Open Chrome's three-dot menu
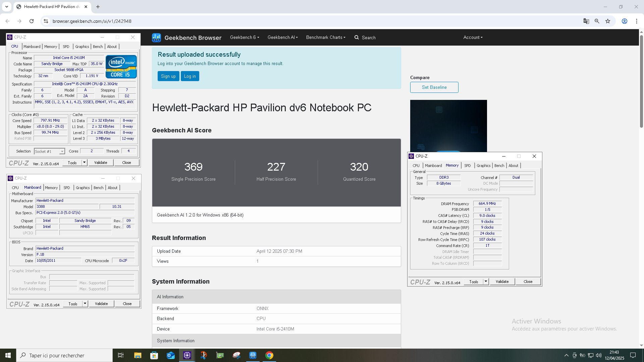 pyautogui.click(x=637, y=21)
